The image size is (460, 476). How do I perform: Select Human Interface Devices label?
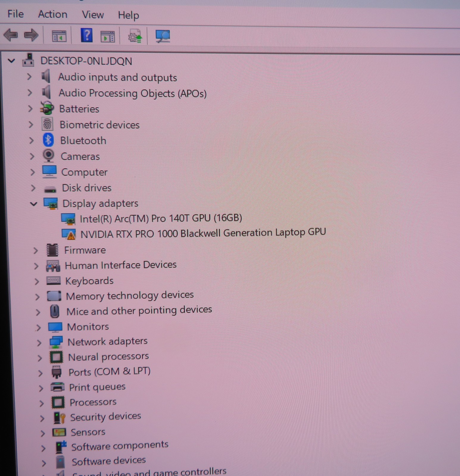(x=121, y=265)
